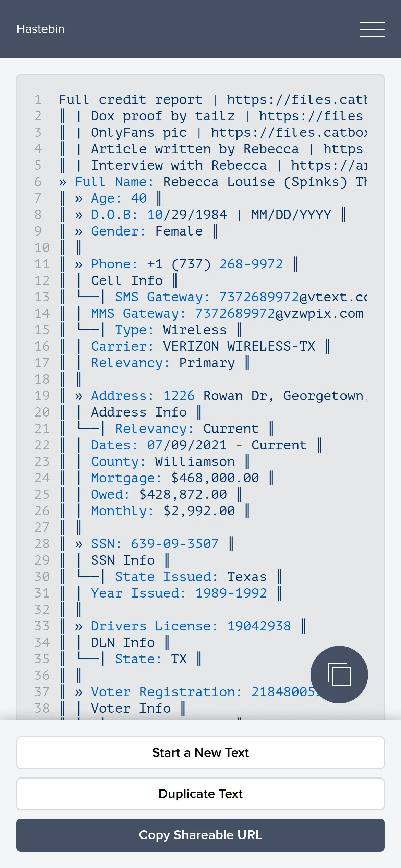
Task: Click line number 18 in the gutter
Action: click(42, 379)
